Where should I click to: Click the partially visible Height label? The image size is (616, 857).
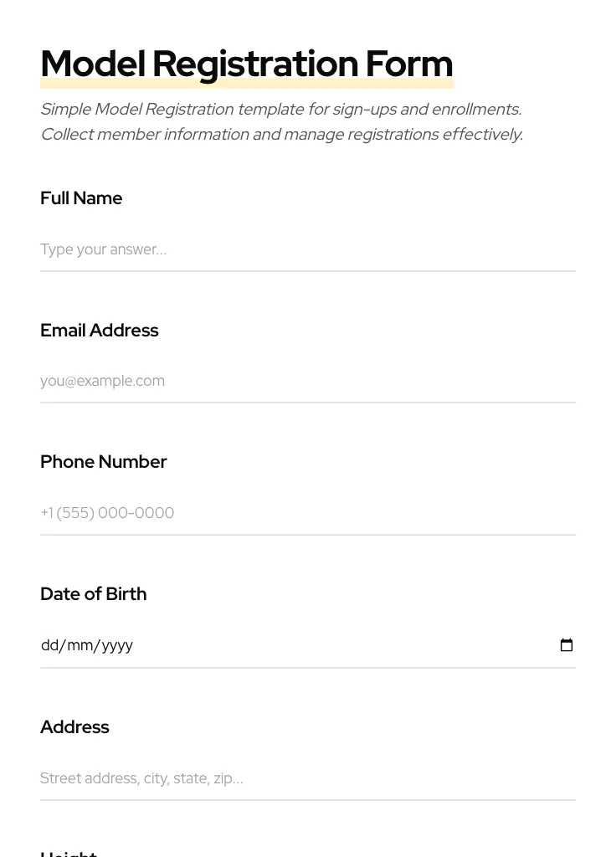[69, 853]
